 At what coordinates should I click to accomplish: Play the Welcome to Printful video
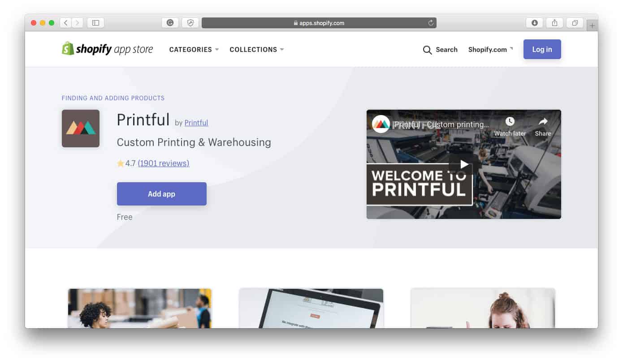click(x=464, y=164)
